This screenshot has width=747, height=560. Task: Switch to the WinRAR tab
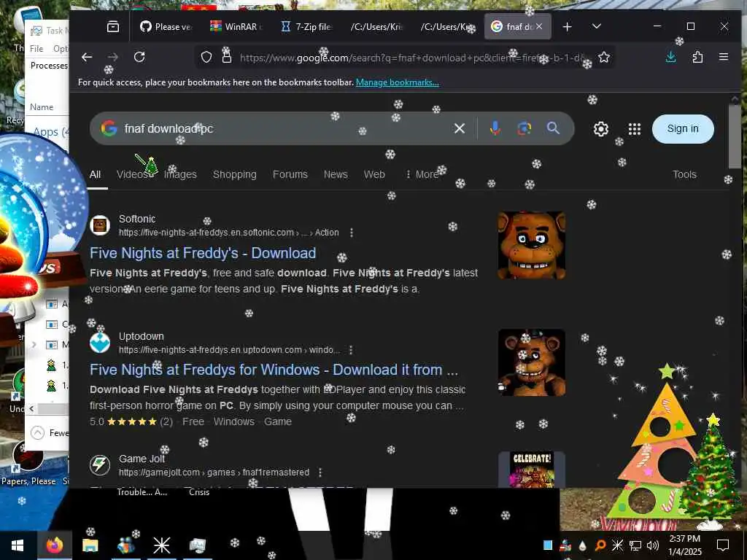(236, 27)
